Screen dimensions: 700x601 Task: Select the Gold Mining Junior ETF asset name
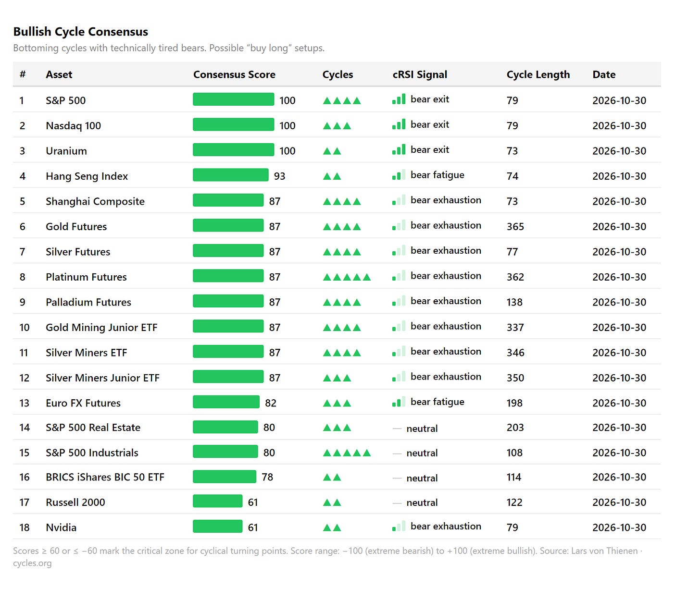coord(101,327)
